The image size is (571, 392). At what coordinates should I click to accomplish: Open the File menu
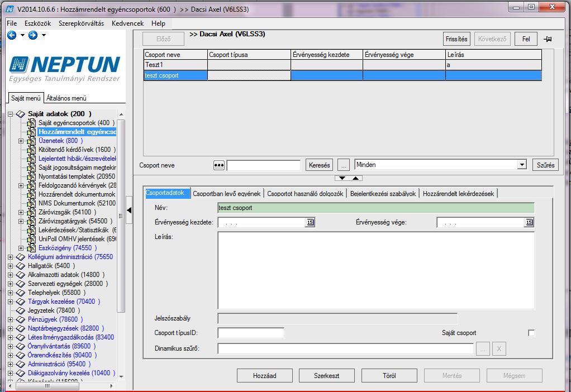[x=12, y=23]
